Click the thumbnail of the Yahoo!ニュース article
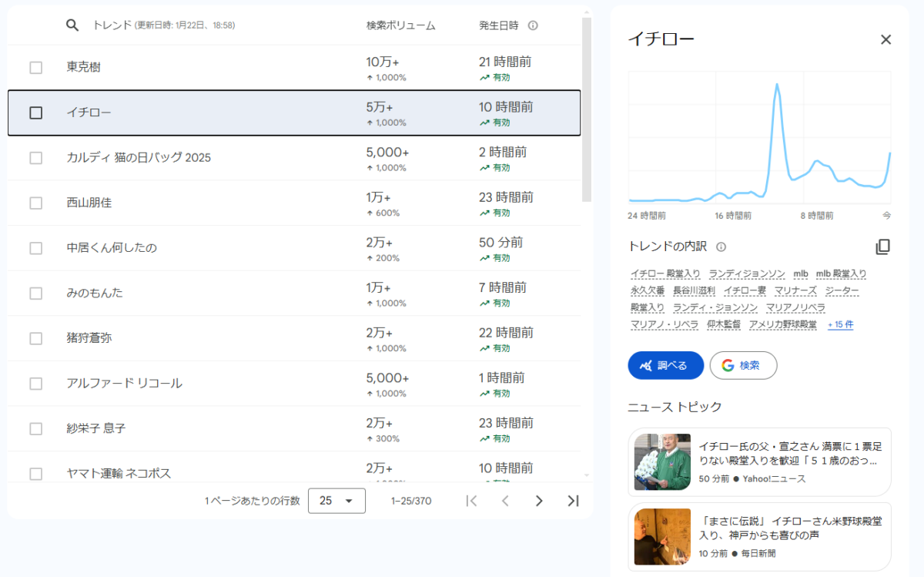 point(662,461)
